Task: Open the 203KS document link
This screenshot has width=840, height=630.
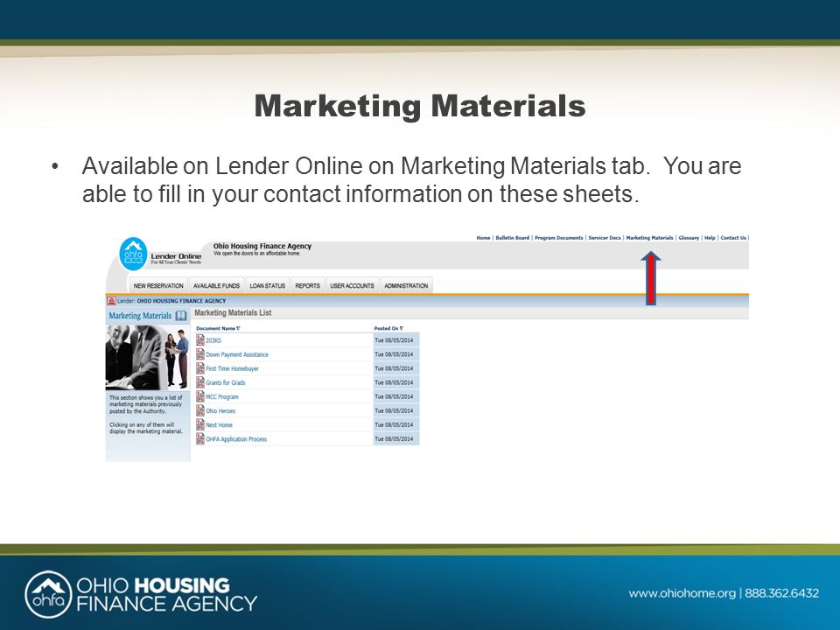Action: click(x=213, y=340)
